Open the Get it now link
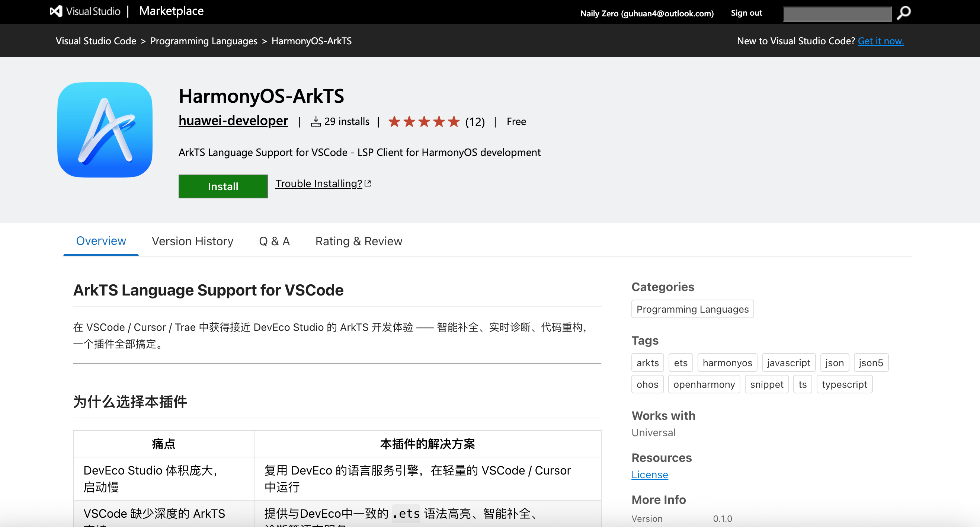Viewport: 980px width, 527px height. tap(880, 41)
